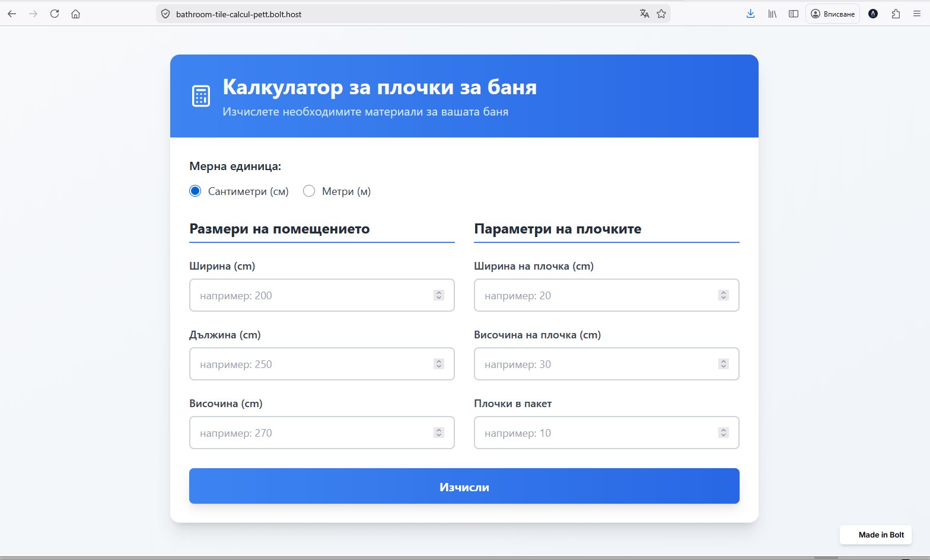This screenshot has width=930, height=560.
Task: Toggle the sidebar view icon
Action: [x=794, y=14]
